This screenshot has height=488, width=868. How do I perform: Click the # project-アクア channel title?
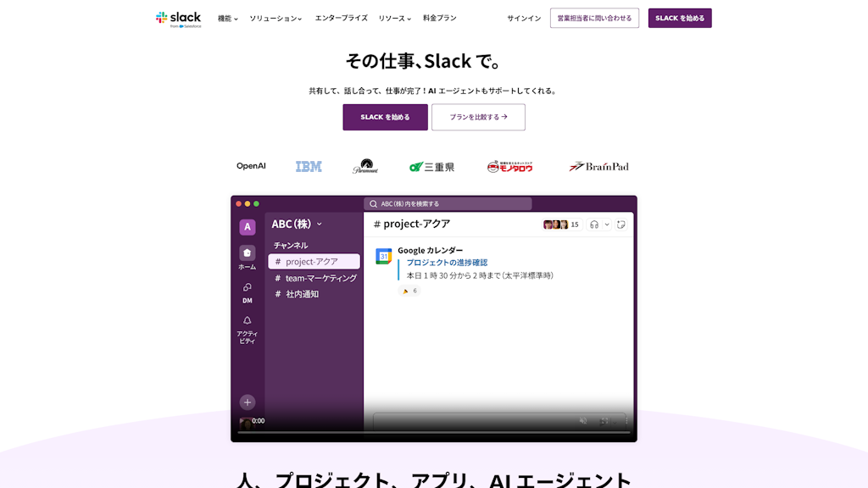(x=412, y=224)
